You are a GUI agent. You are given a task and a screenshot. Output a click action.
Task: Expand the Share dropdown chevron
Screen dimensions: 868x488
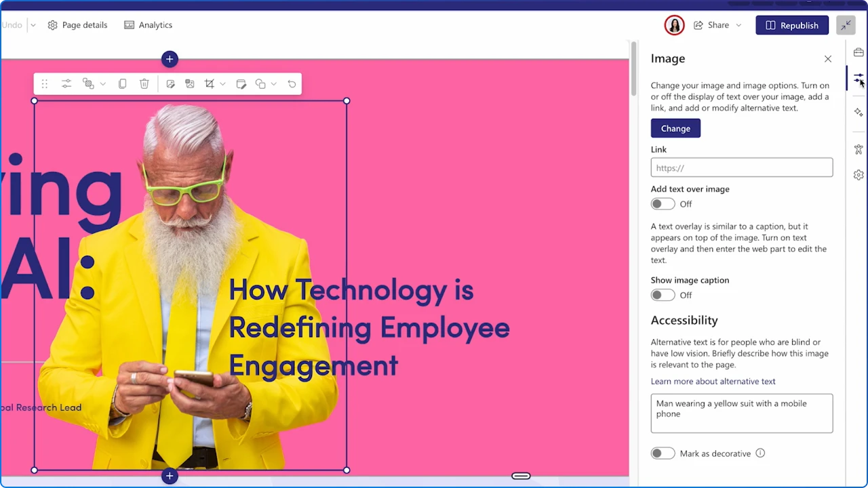tap(738, 24)
